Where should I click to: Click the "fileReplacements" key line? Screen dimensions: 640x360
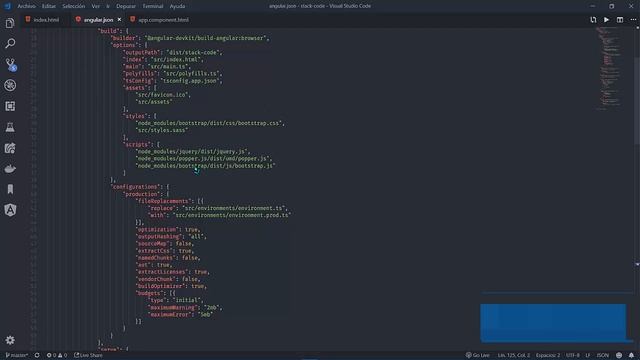click(169, 201)
